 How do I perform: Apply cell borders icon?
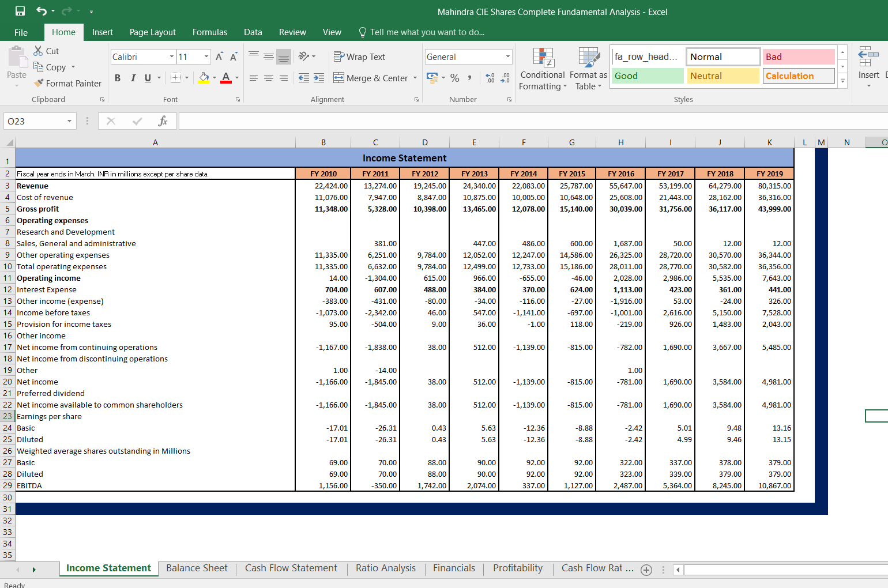[x=176, y=77]
